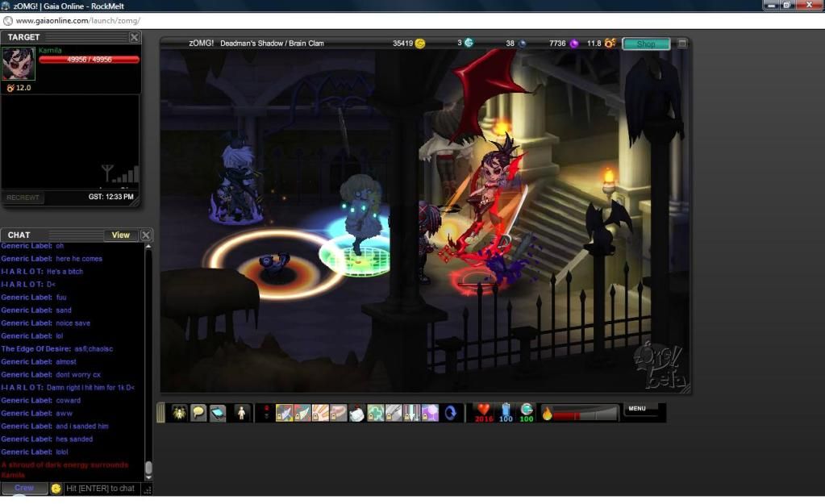Select the green cross healing ring slot

coord(375,413)
